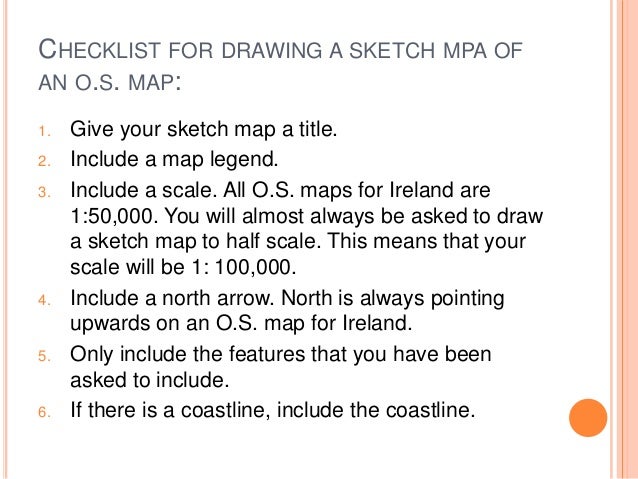The image size is (638, 479).
Task: Select the 'half scale' sentence line
Action: pos(298,241)
